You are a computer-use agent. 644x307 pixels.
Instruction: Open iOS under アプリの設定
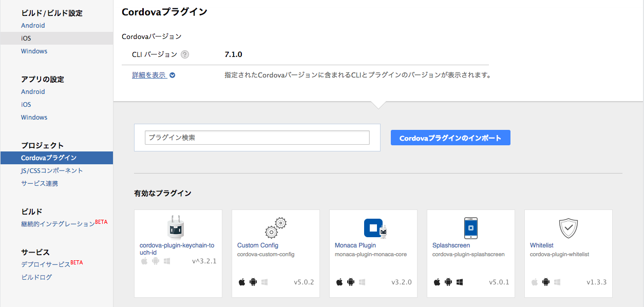click(x=26, y=104)
